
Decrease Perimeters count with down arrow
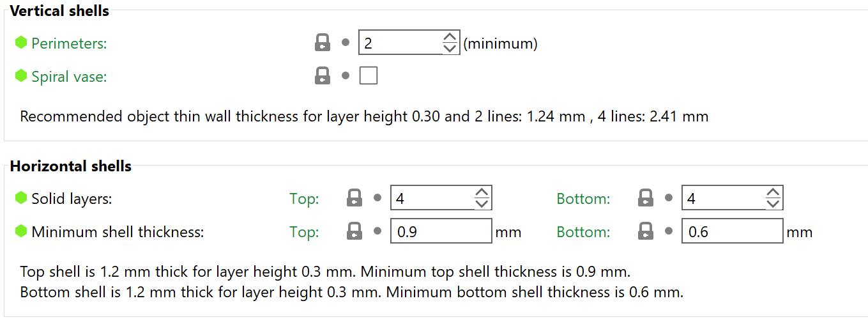tap(450, 49)
